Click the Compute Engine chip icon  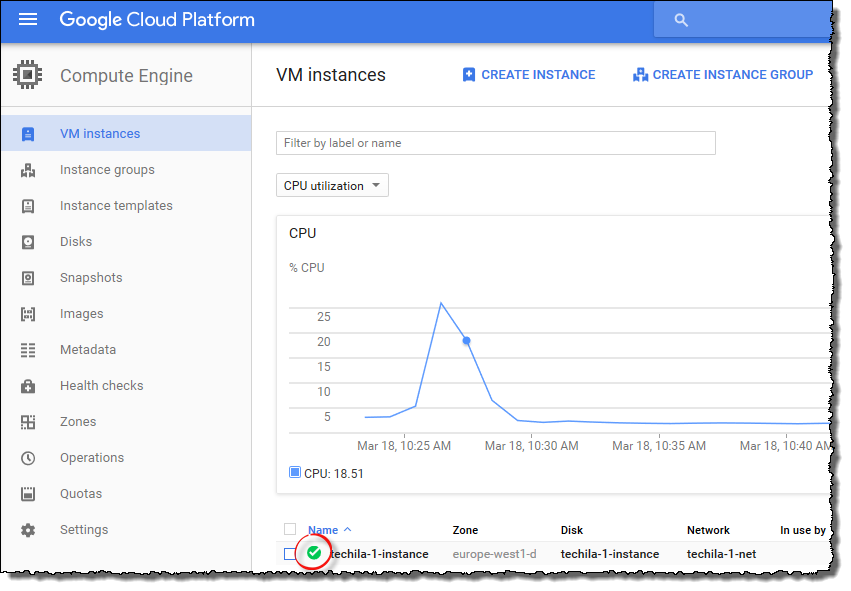coord(27,76)
